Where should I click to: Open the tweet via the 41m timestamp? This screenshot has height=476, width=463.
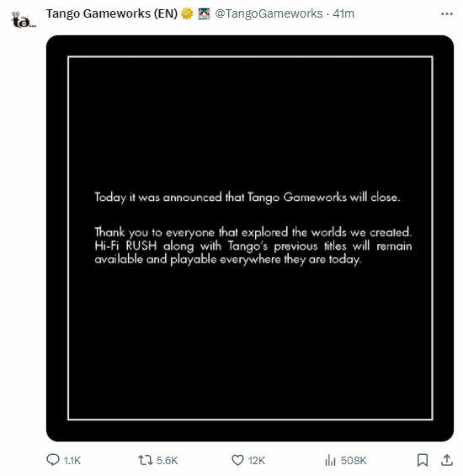pyautogui.click(x=343, y=13)
